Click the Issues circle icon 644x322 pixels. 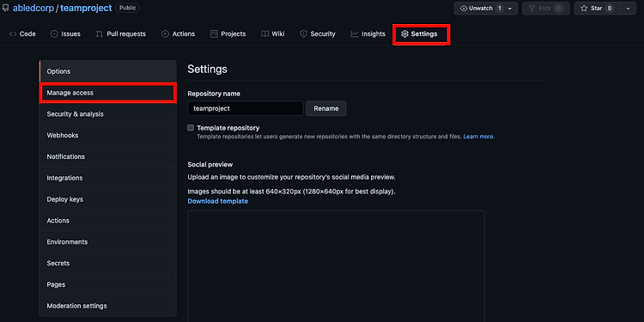(x=54, y=34)
